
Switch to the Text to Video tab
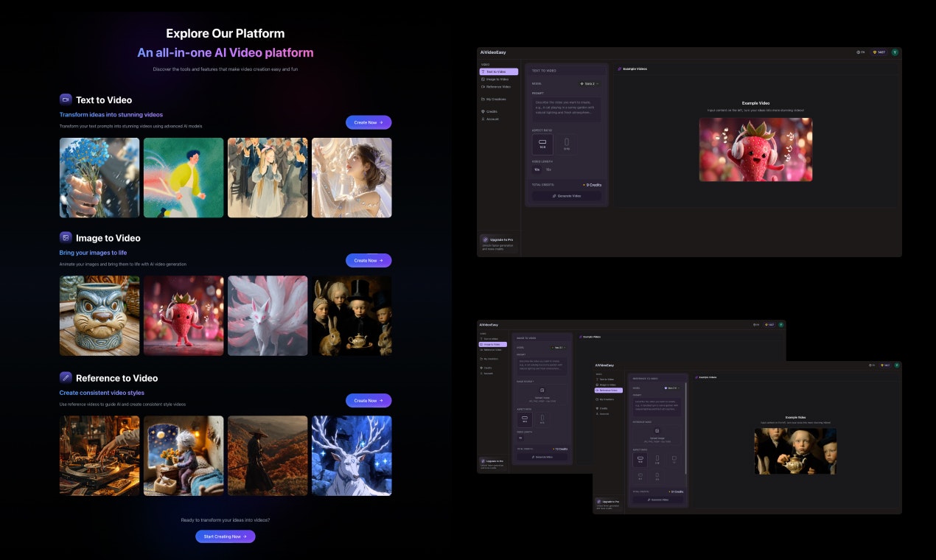(497, 71)
